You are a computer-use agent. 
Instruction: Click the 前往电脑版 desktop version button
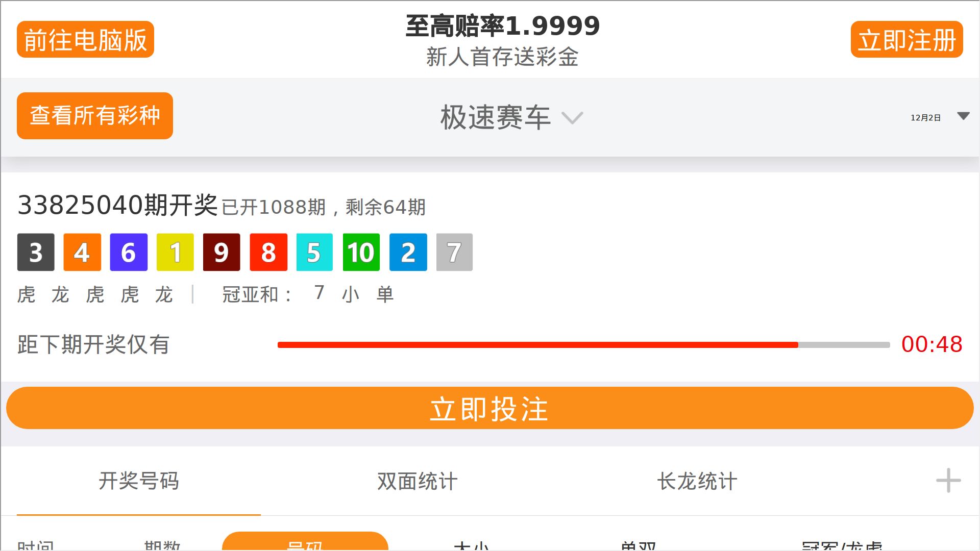pyautogui.click(x=85, y=39)
